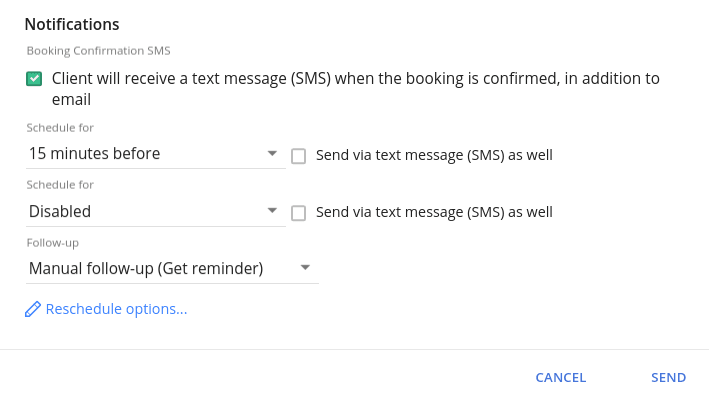This screenshot has height=397, width=709.
Task: Open the "Reschedule options..." link
Action: [116, 309]
